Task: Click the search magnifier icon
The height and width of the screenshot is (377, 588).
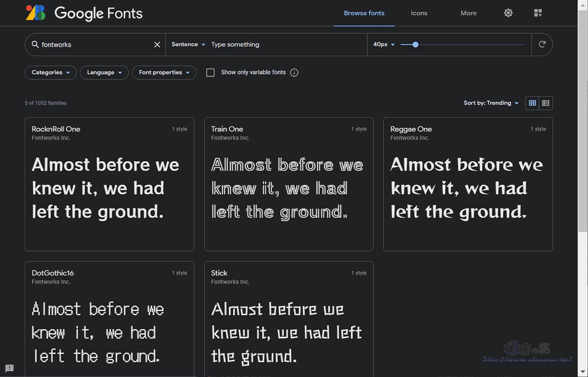Action: coord(36,45)
